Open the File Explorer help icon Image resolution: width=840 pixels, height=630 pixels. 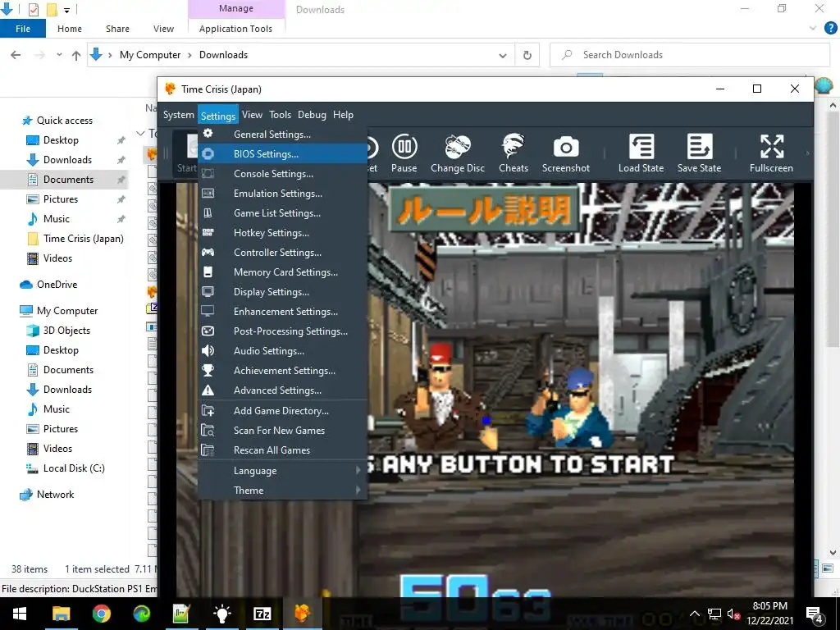tap(830, 29)
